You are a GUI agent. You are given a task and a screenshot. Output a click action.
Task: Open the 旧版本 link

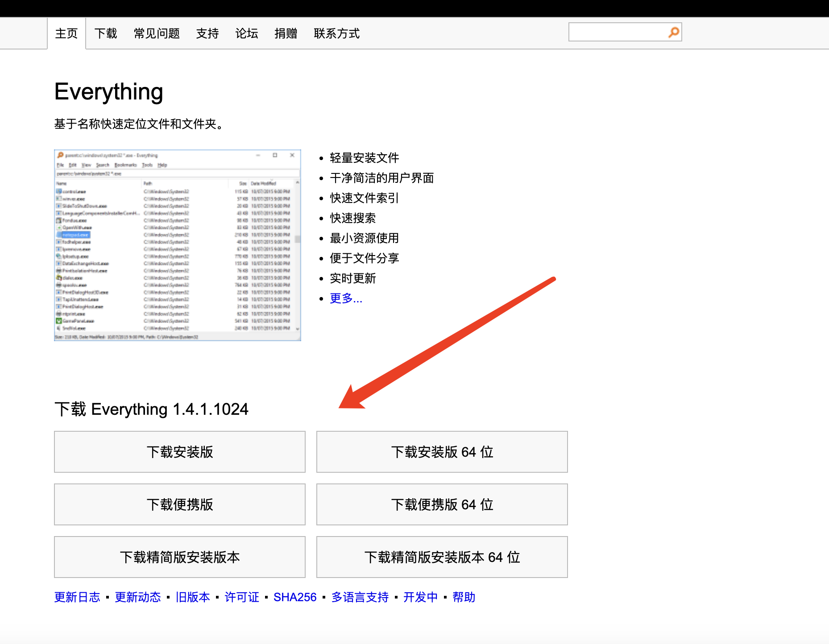[193, 597]
